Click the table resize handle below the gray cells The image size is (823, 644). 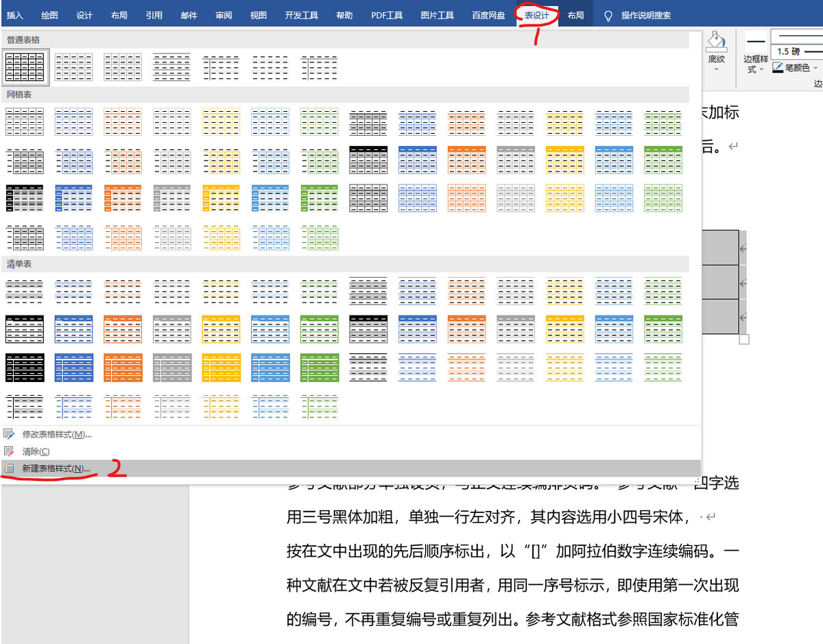tap(744, 339)
